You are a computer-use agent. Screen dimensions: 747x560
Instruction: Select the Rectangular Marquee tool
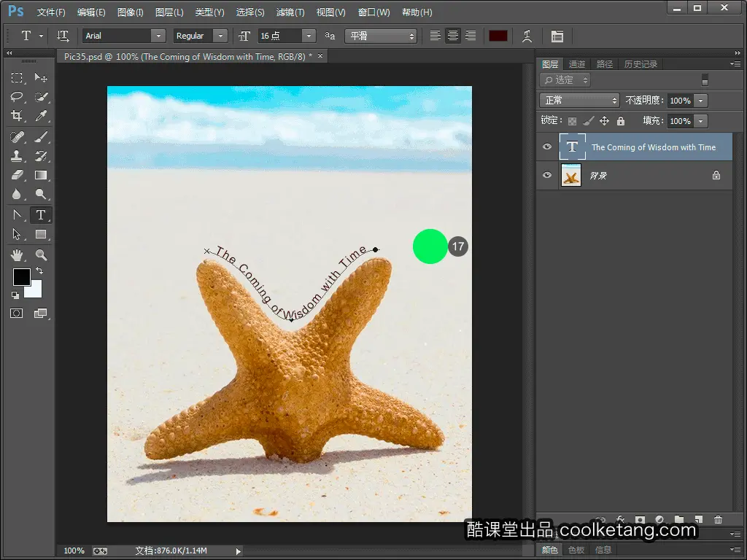coord(17,77)
